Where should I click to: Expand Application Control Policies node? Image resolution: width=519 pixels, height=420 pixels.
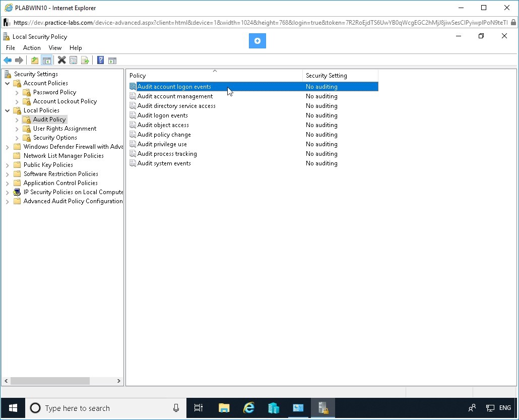[x=7, y=183]
